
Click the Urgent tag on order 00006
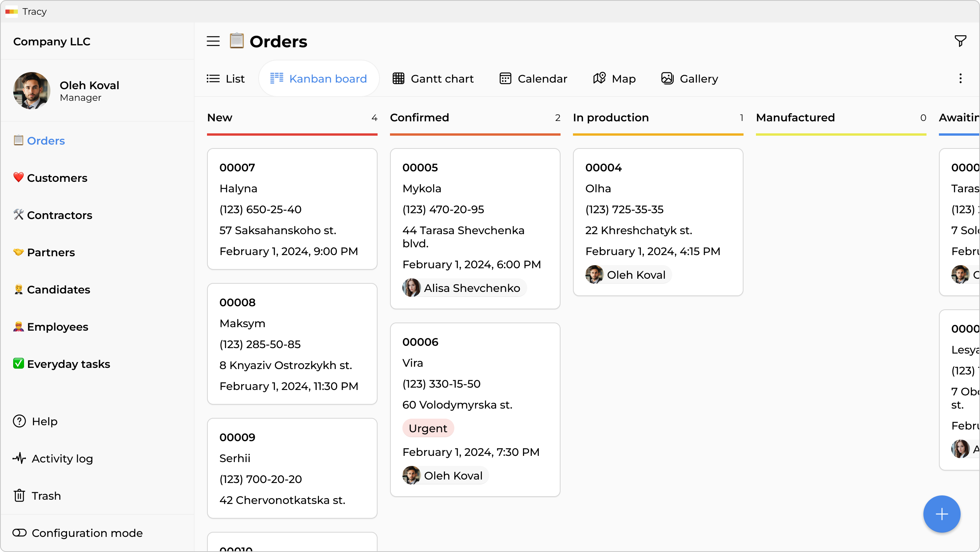click(428, 428)
